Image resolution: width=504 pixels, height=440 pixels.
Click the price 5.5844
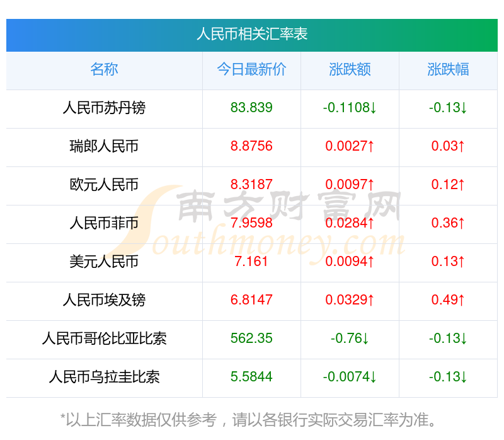pyautogui.click(x=251, y=376)
